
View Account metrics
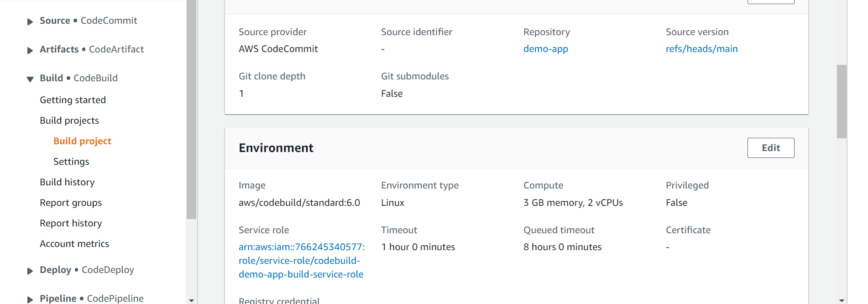(74, 244)
